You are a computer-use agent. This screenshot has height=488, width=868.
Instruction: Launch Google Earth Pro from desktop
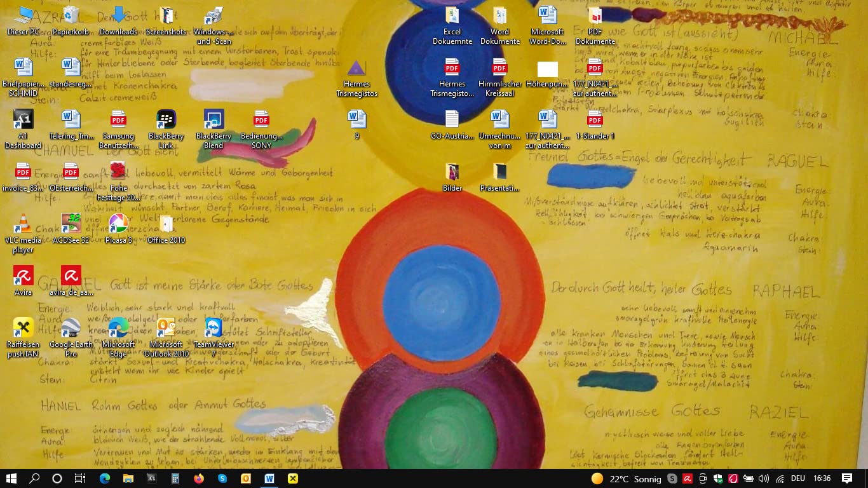[71, 338]
